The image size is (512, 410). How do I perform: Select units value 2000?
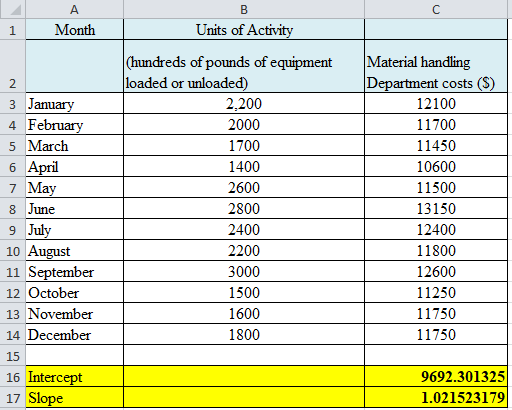(x=244, y=125)
